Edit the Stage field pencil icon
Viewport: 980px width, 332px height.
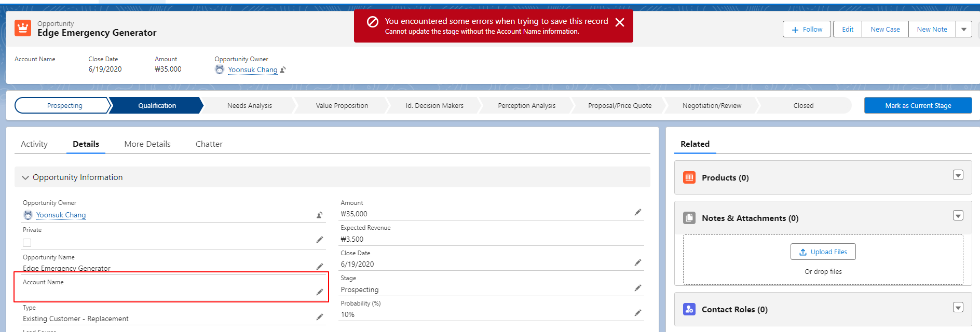tap(638, 288)
